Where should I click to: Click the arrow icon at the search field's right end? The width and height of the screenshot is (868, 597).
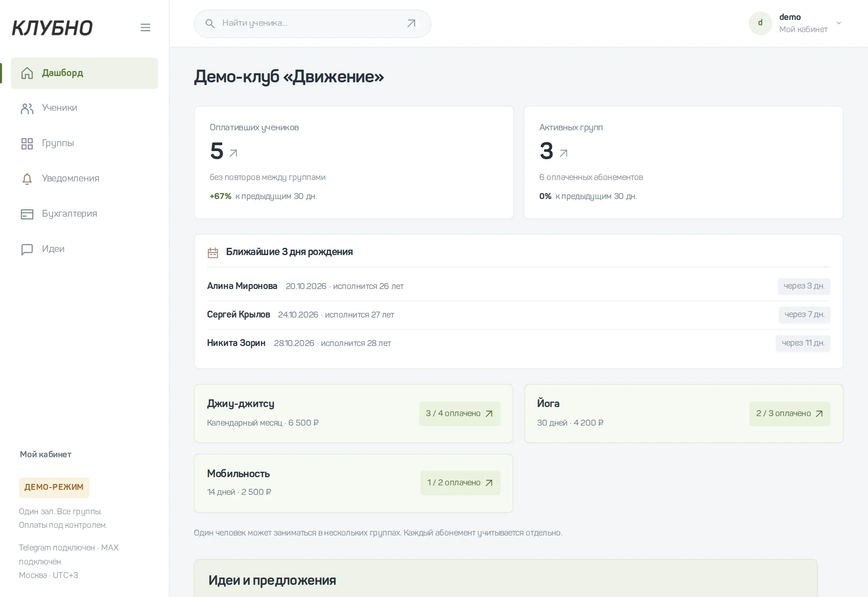[x=411, y=24]
